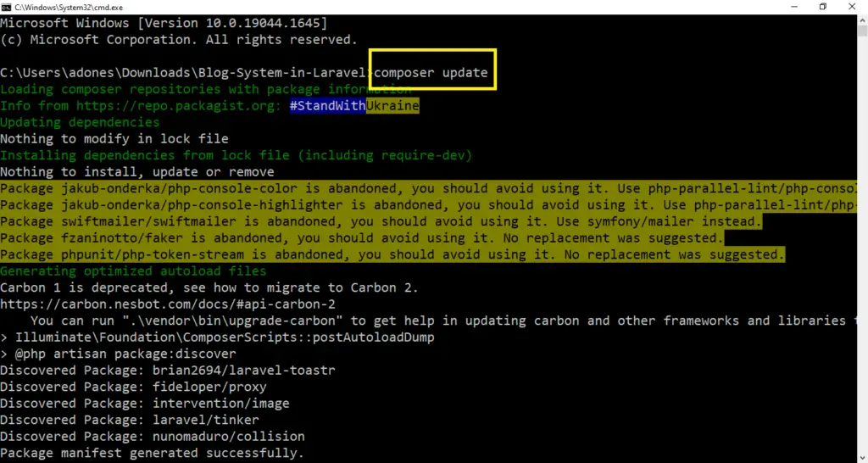The height and width of the screenshot is (463, 868).
Task: Click the carbon.nesbot.com docs URL
Action: [x=168, y=304]
